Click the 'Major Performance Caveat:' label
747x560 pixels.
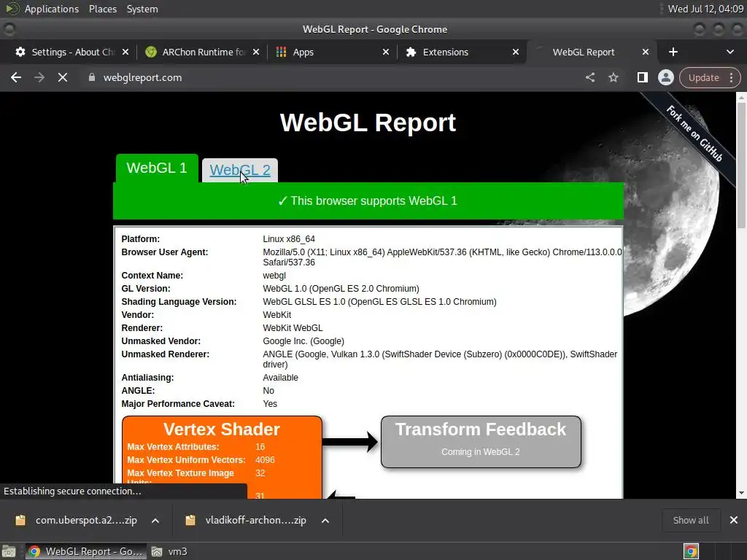178,404
